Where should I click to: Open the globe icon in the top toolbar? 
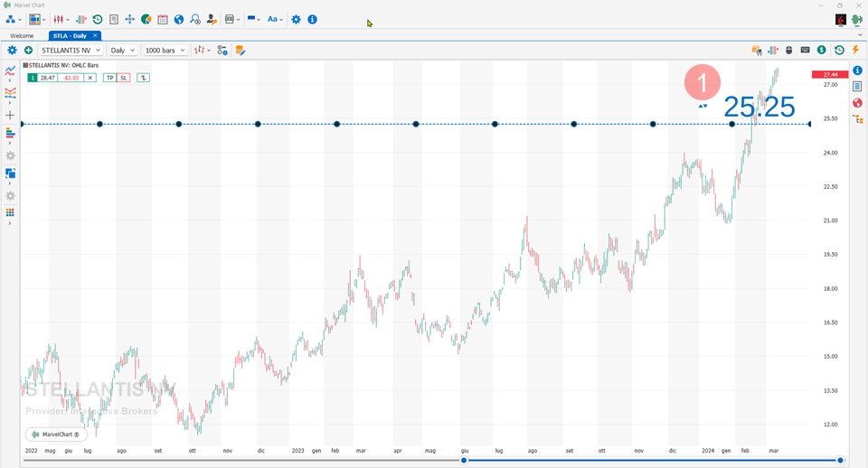click(x=179, y=19)
